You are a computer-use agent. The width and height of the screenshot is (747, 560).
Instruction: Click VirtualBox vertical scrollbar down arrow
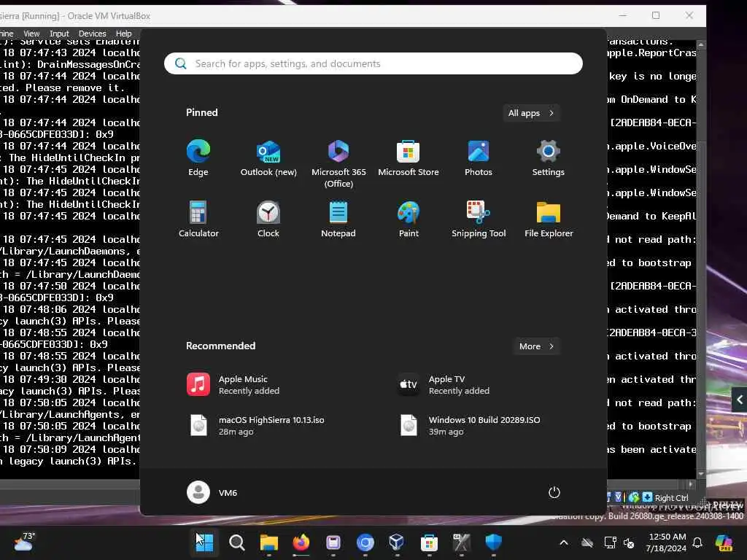tap(701, 474)
